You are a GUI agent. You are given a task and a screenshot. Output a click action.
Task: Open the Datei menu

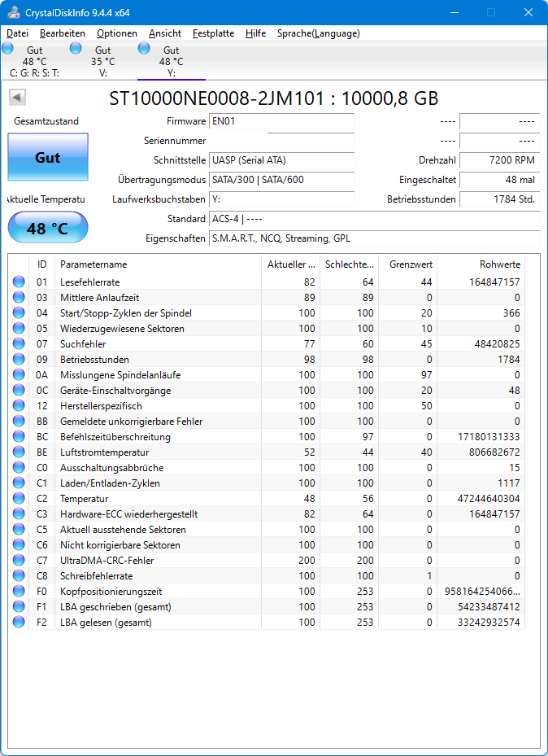click(x=18, y=33)
